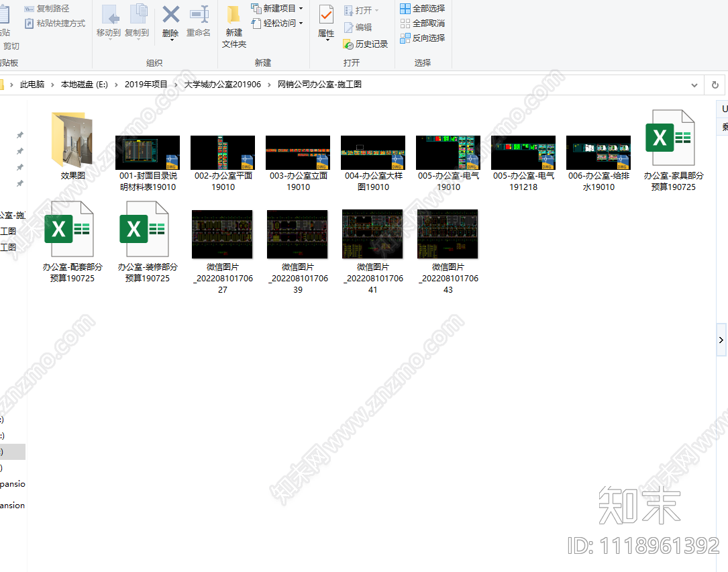
Task: Select Excel file 办公室-配套部分预算190725
Action: click(72, 242)
